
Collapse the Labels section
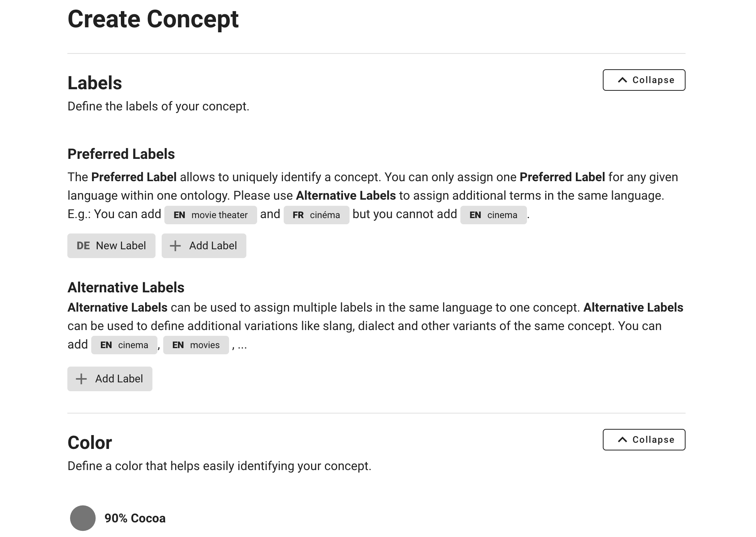(x=644, y=80)
